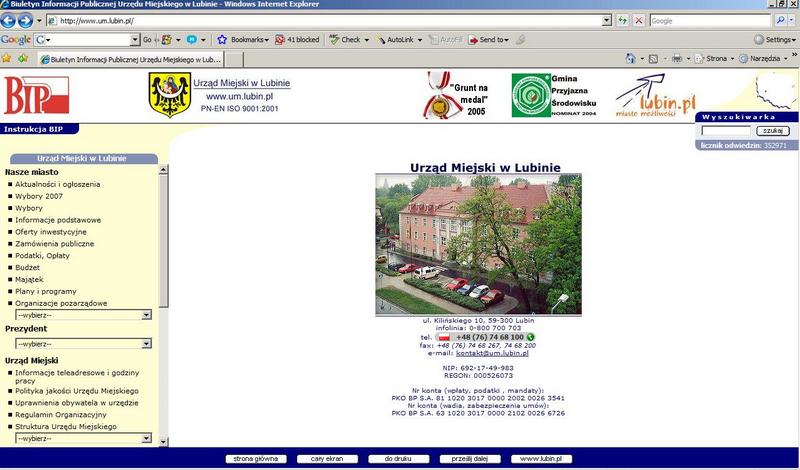Click the blue chat bubble icon in toolbar
The width and height of the screenshot is (800, 470).
(192, 39)
